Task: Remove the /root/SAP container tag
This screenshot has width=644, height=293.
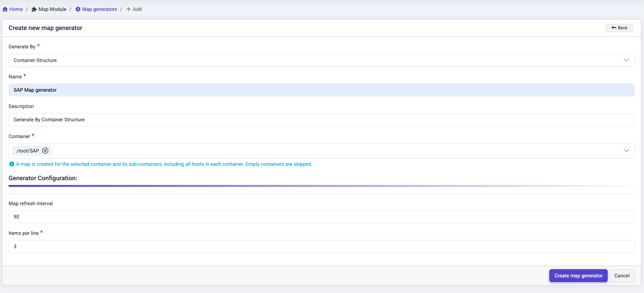Action: pyautogui.click(x=45, y=151)
